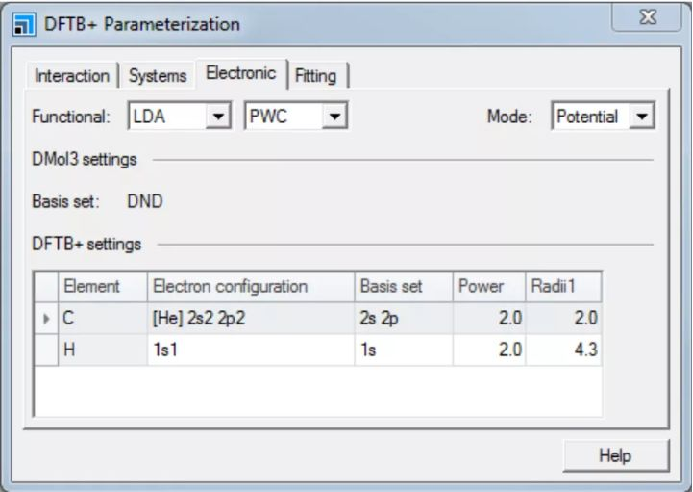Screen dimensions: 693x492
Task: Click the Mode label
Action: (x=509, y=117)
